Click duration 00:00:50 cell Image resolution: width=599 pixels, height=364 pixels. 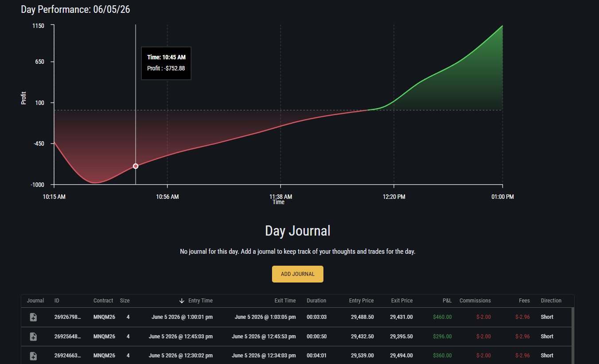tap(317, 337)
